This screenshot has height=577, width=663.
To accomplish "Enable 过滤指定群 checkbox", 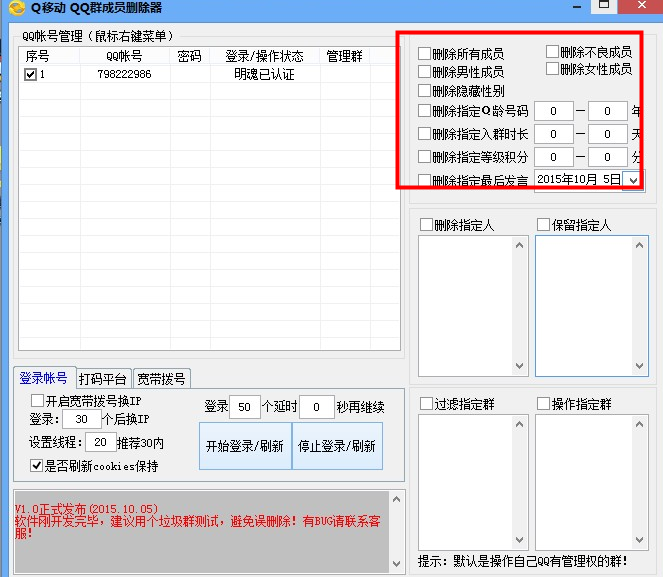I will (x=426, y=404).
